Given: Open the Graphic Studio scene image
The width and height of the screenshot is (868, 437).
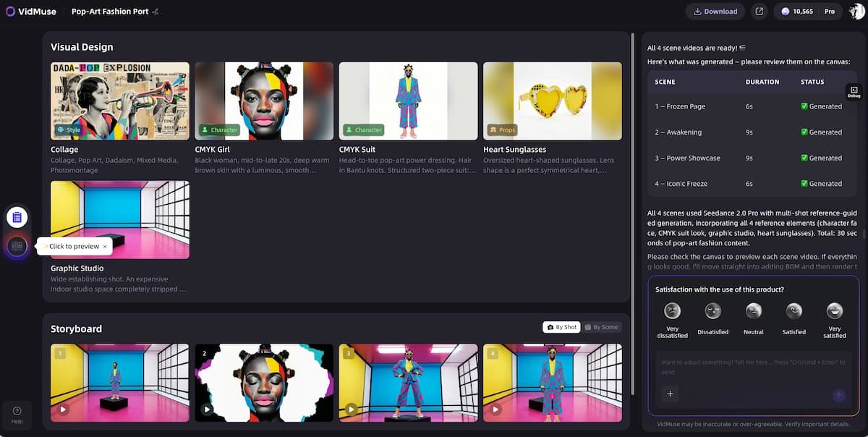Looking at the screenshot, I should click(x=120, y=219).
